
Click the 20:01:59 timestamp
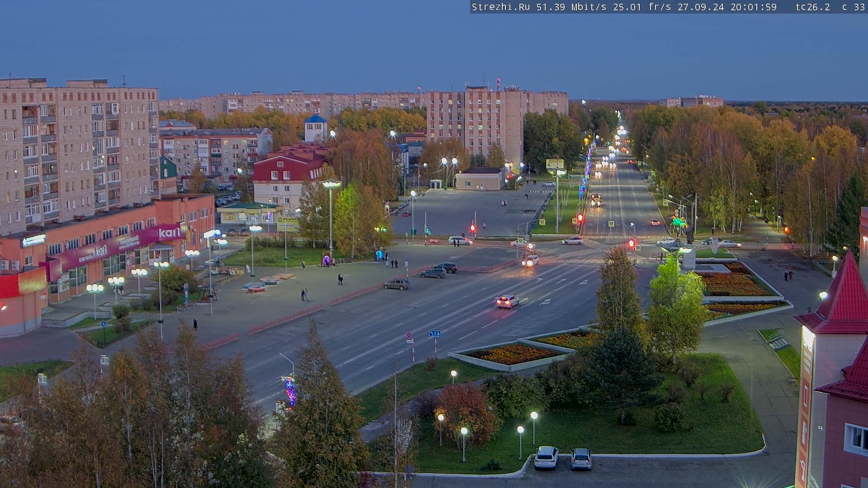coord(754,7)
